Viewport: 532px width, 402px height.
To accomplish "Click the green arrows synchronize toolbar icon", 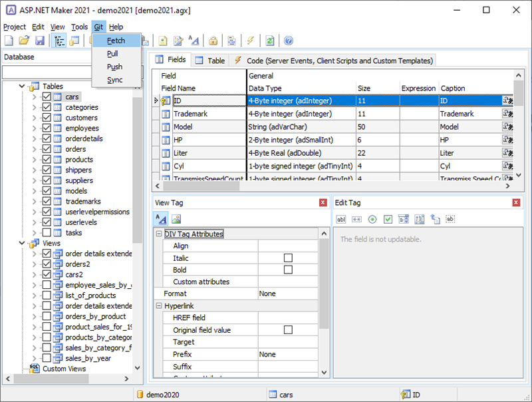I will coord(270,41).
